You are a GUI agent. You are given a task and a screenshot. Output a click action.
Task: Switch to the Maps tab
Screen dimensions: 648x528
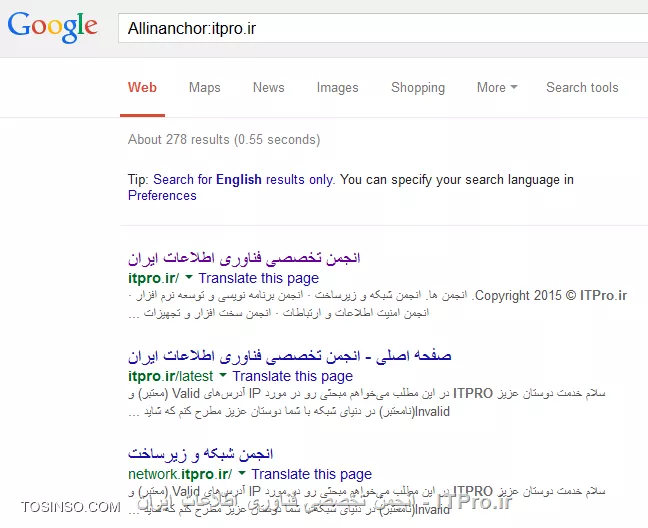[205, 88]
